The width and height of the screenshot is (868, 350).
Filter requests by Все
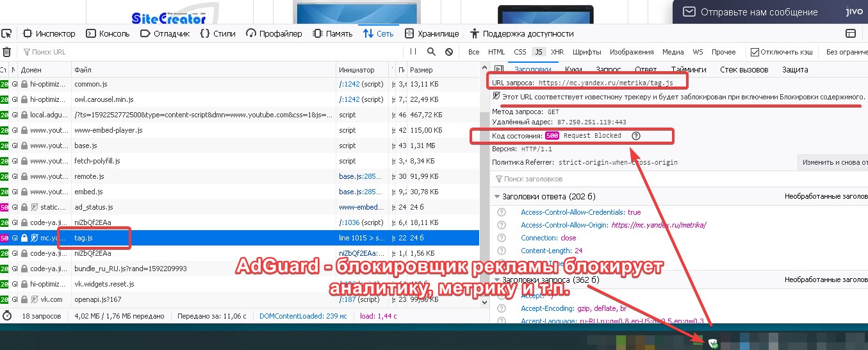point(474,52)
